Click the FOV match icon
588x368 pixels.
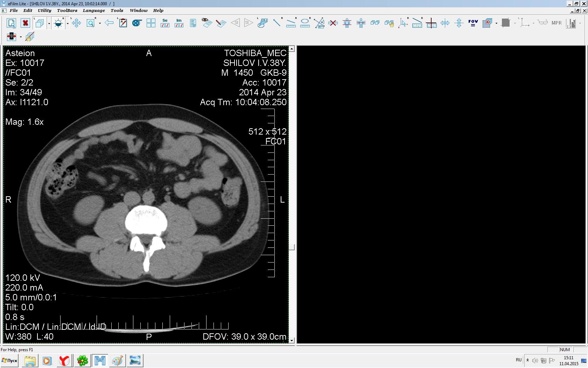click(473, 23)
